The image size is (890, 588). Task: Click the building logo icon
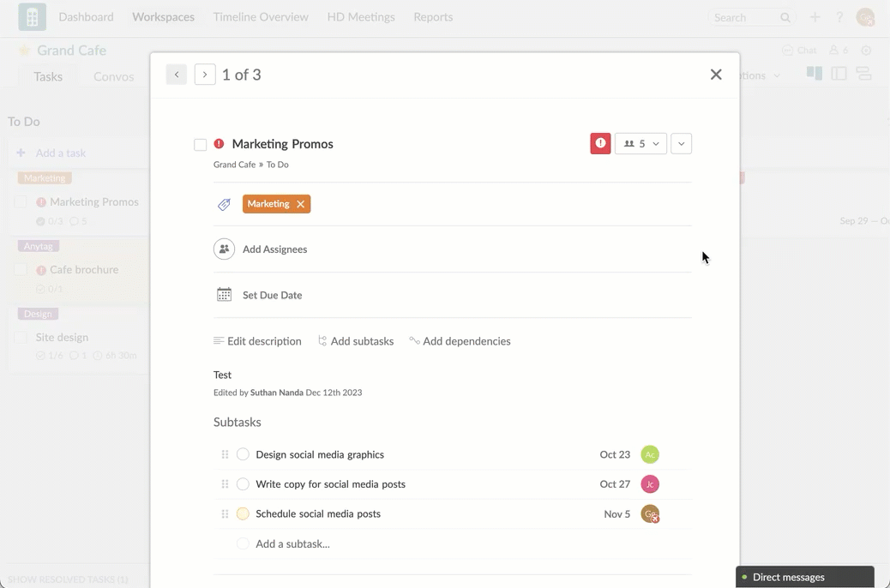point(33,17)
